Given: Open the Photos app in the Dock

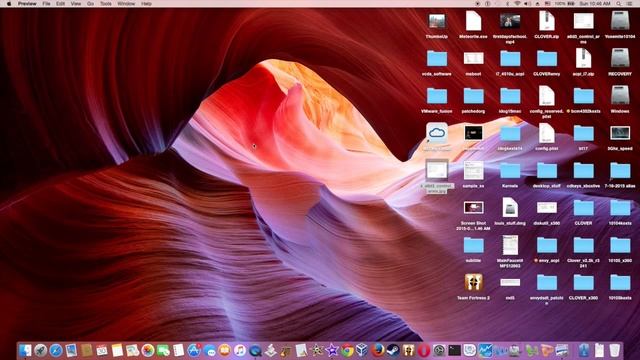Looking at the screenshot, I should click(148, 350).
